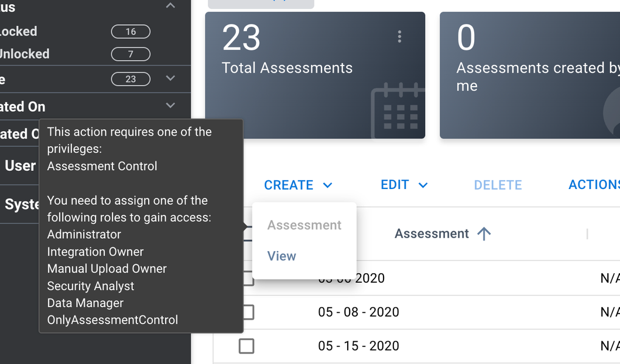
Task: Open the Total Assessments card options menu
Action: (399, 37)
